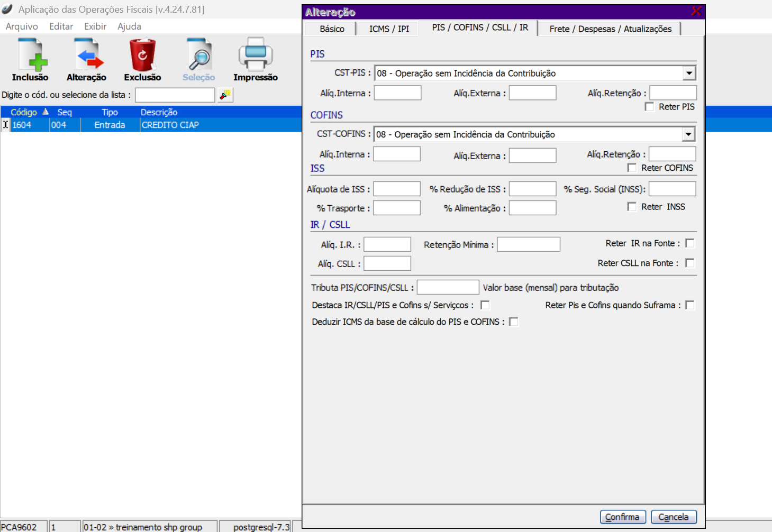The width and height of the screenshot is (772, 532).
Task: Click the Impressão printer icon
Action: coord(255,54)
